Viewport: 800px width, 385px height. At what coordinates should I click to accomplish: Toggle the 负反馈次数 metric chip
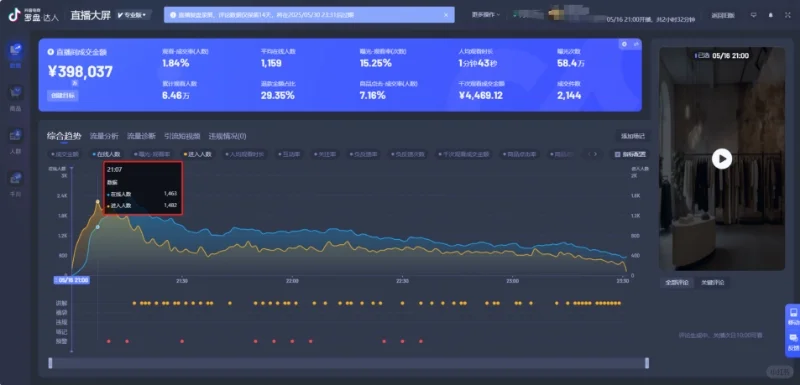point(408,154)
